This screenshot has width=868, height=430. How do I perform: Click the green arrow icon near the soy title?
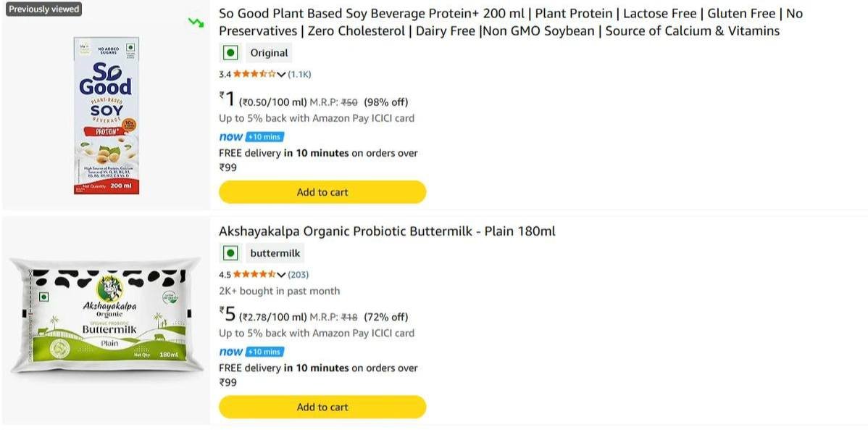[x=196, y=22]
